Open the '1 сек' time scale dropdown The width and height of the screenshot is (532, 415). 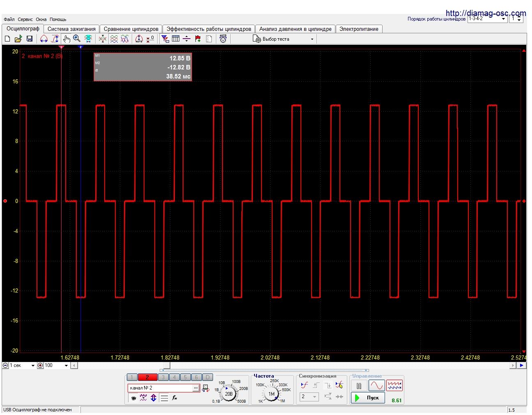click(22, 365)
